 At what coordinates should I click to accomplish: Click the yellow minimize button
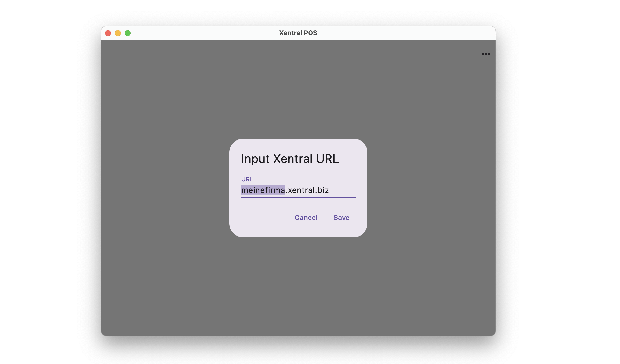point(118,33)
